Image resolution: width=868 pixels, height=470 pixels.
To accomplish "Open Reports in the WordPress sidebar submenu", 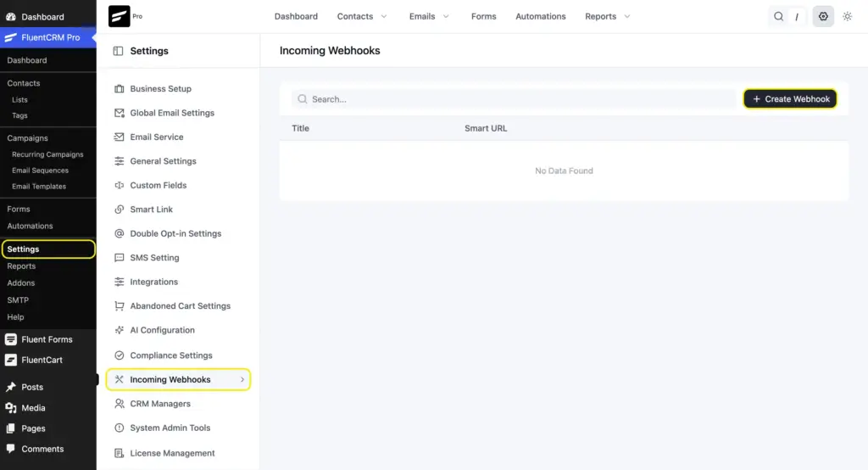I will click(x=21, y=266).
